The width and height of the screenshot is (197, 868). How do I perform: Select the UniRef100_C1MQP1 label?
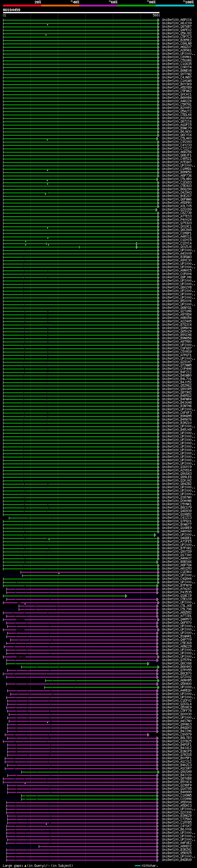click(x=177, y=233)
